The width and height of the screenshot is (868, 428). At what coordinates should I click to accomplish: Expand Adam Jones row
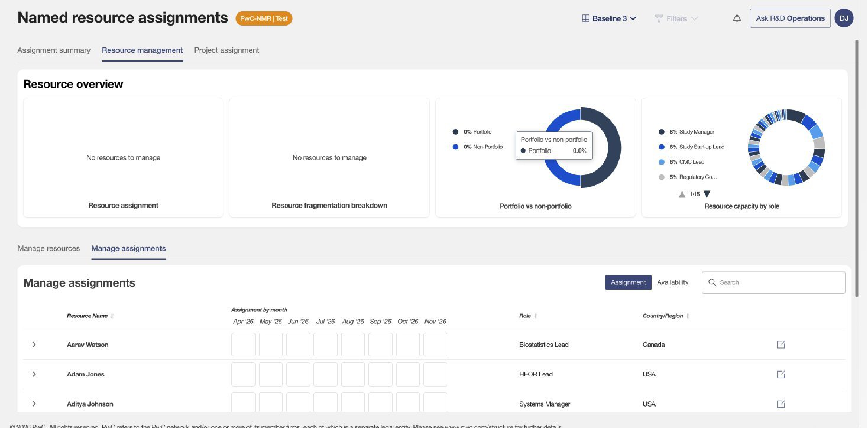coord(34,374)
